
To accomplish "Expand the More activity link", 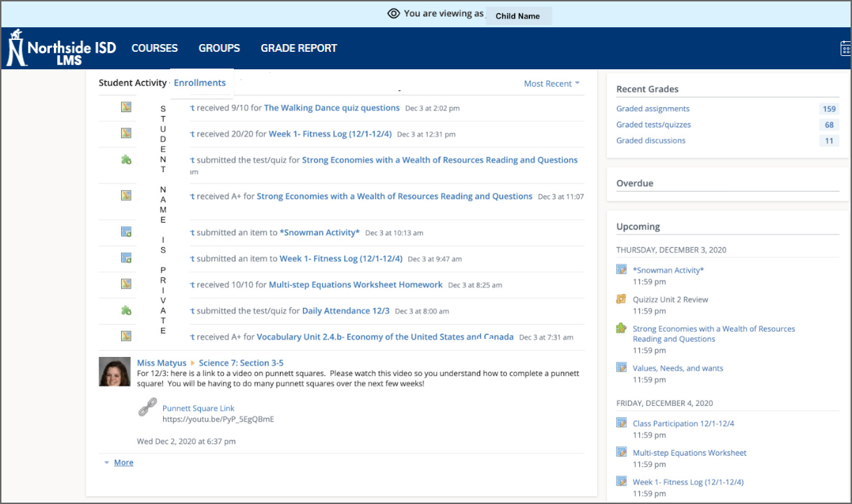I will (123, 463).
